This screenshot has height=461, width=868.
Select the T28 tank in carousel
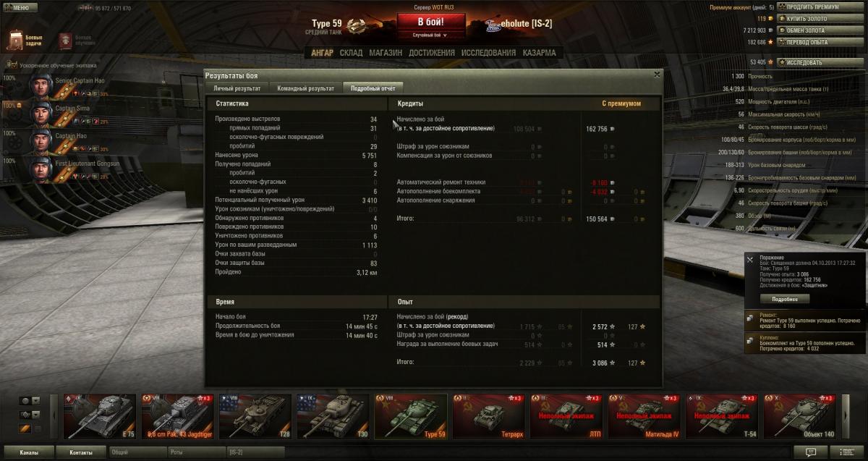tap(254, 417)
